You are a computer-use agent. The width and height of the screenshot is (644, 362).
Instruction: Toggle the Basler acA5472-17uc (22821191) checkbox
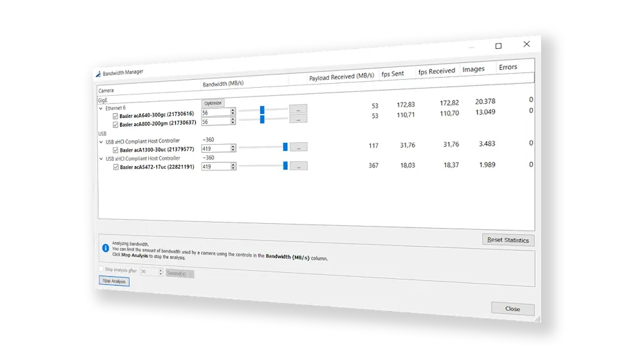116,167
